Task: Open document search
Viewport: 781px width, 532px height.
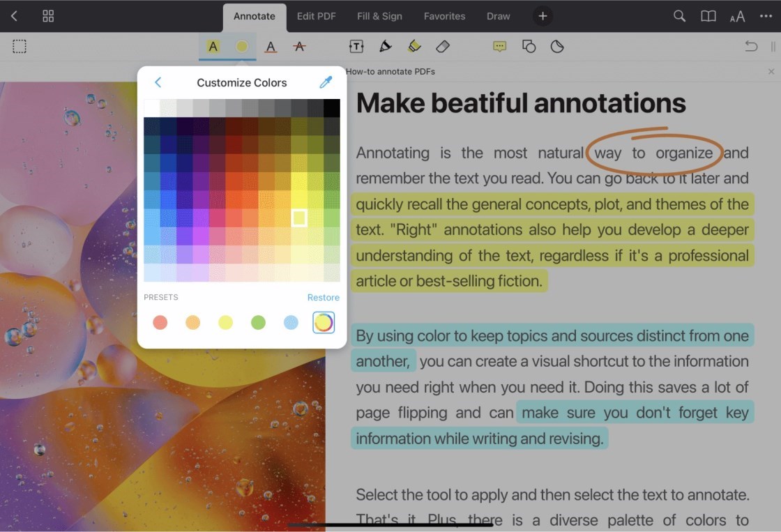Action: pyautogui.click(x=678, y=16)
